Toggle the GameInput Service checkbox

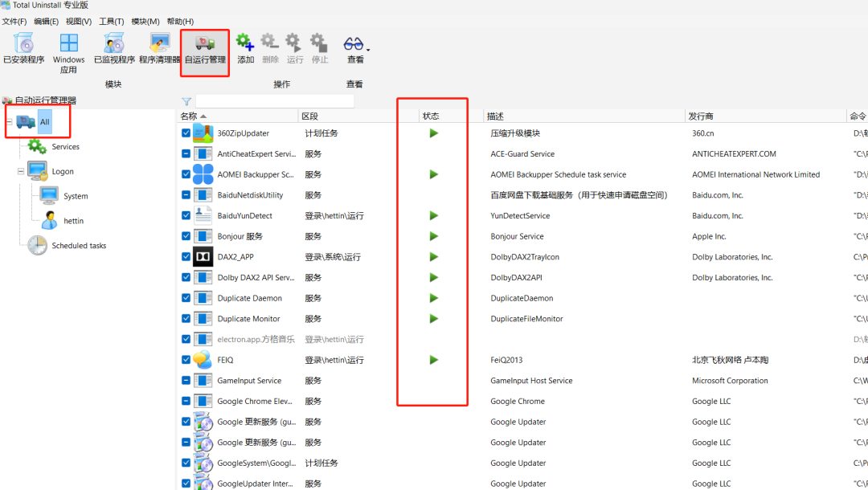186,381
